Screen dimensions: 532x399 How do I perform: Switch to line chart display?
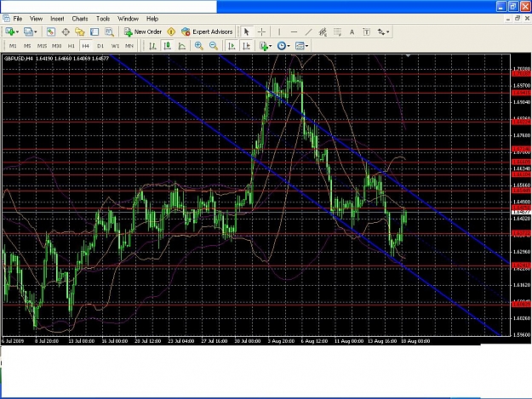[x=182, y=46]
